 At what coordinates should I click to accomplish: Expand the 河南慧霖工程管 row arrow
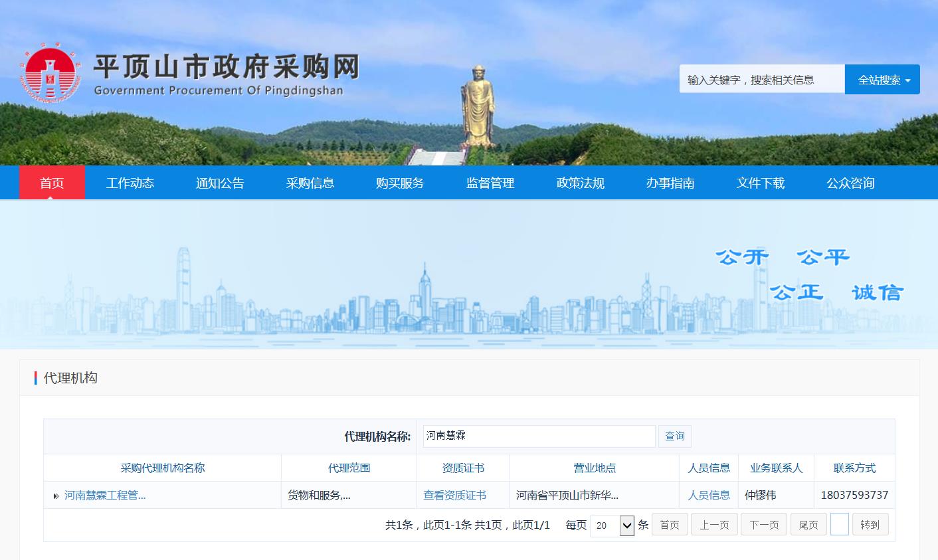[56, 496]
